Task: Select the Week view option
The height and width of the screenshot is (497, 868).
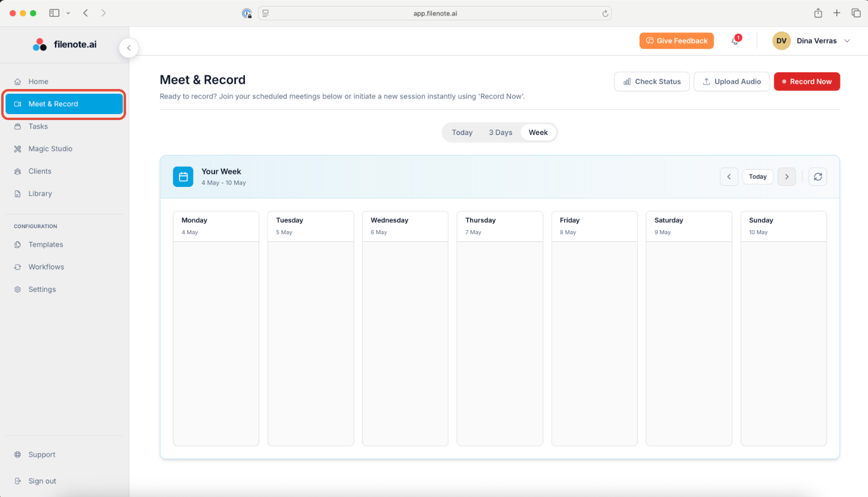Action: tap(538, 133)
